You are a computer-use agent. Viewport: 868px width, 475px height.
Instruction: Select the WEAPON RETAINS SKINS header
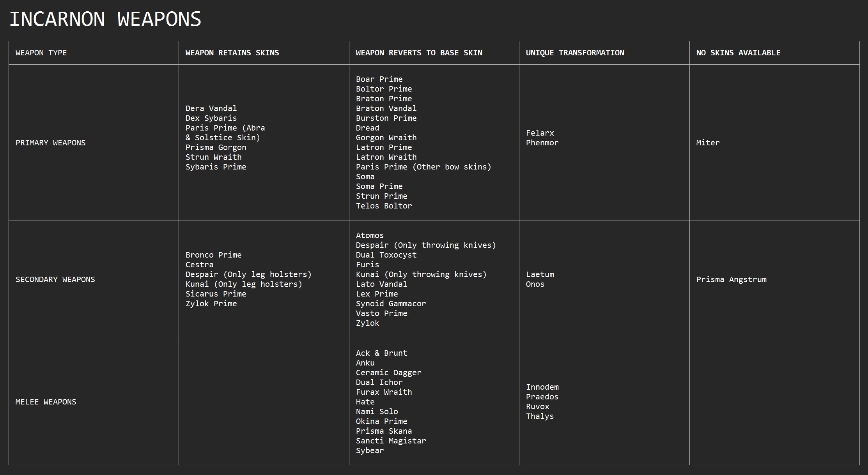[x=232, y=53]
